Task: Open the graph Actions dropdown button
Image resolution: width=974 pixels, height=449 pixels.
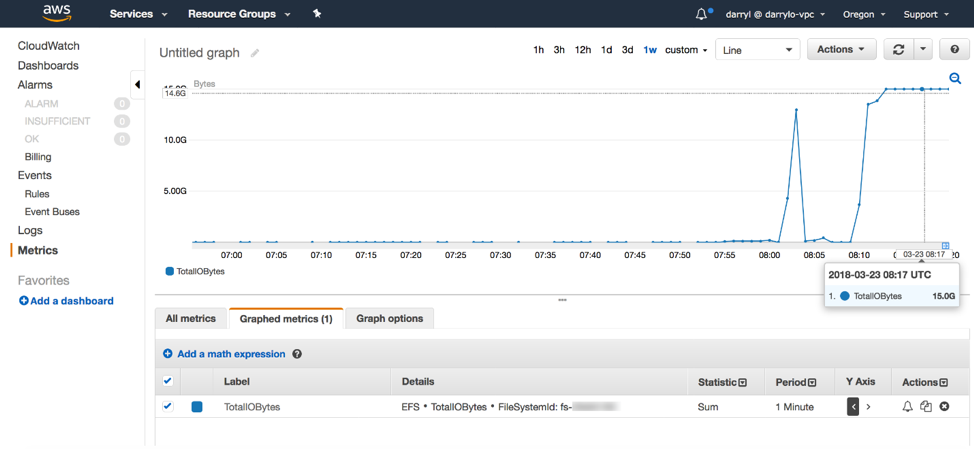Action: 841,50
